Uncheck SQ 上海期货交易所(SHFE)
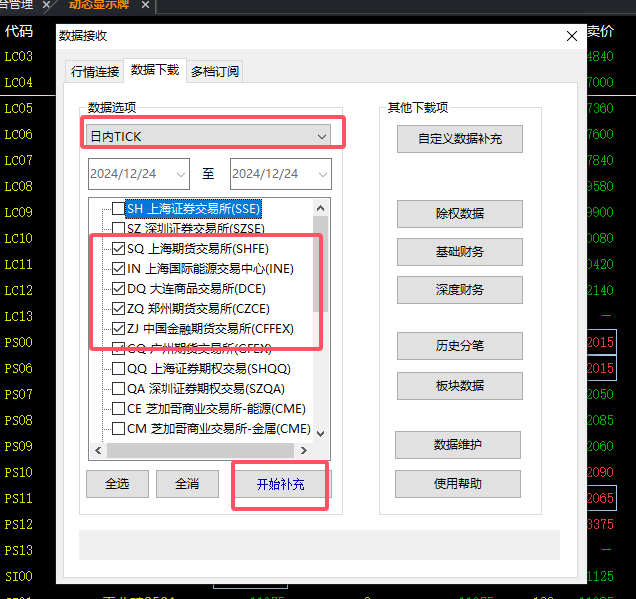Viewport: 636px width, 599px height. click(118, 248)
